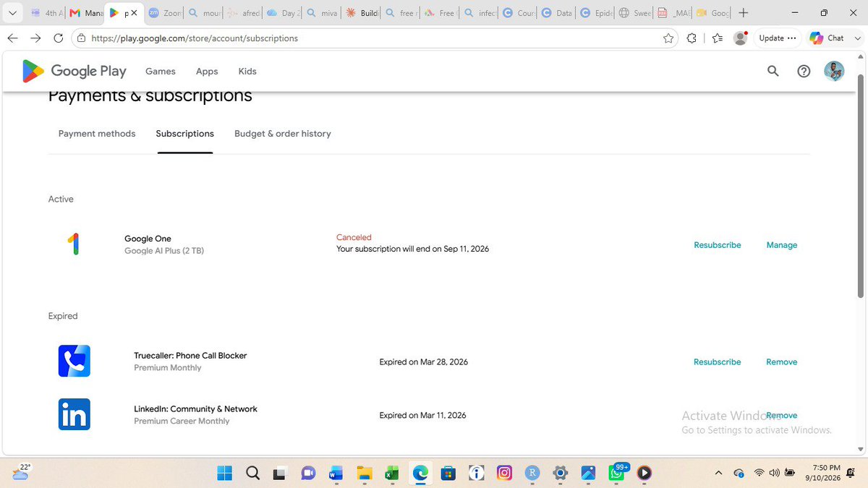Bookmark this page with the star icon

(x=668, y=38)
